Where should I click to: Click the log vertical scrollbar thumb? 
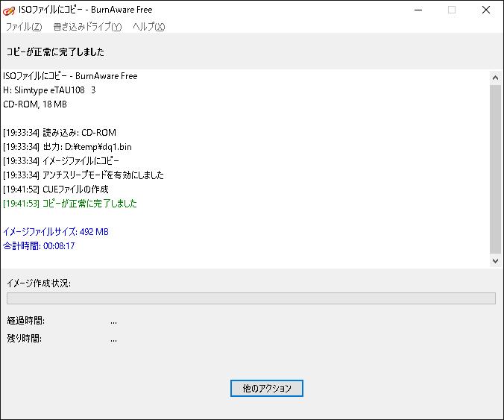point(495,169)
